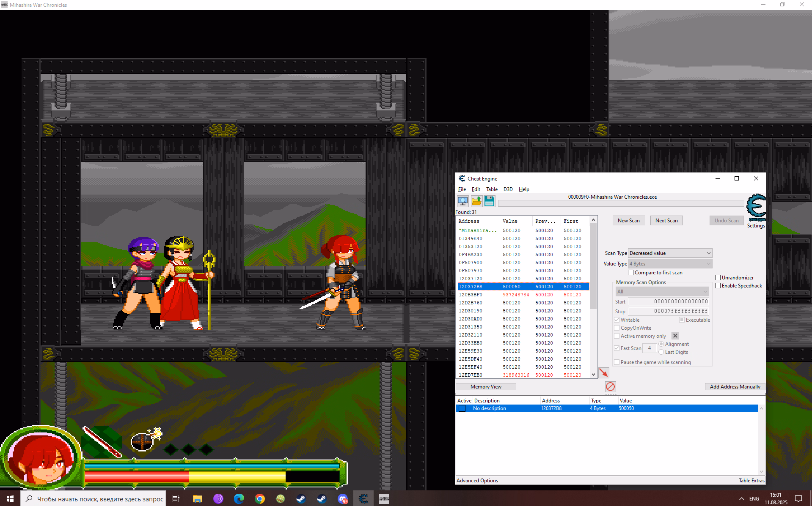Enable the Compare to first scan checkbox
This screenshot has width=812, height=506.
[631, 273]
